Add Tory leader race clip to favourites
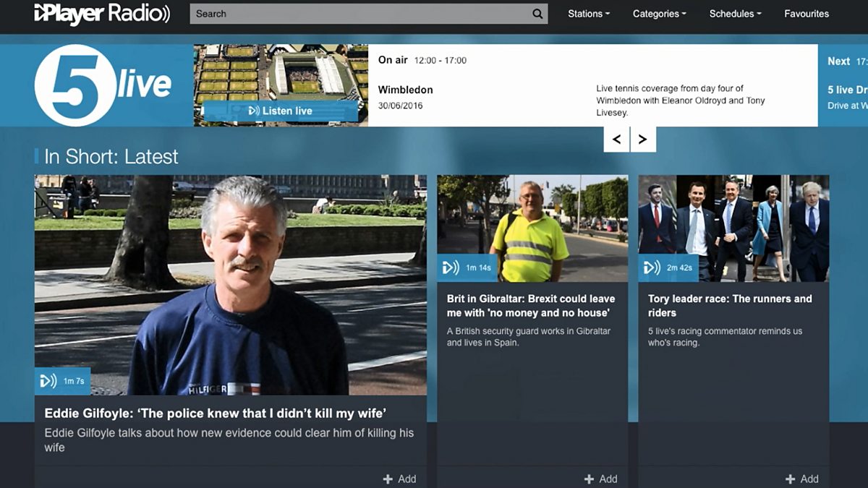 coord(801,479)
